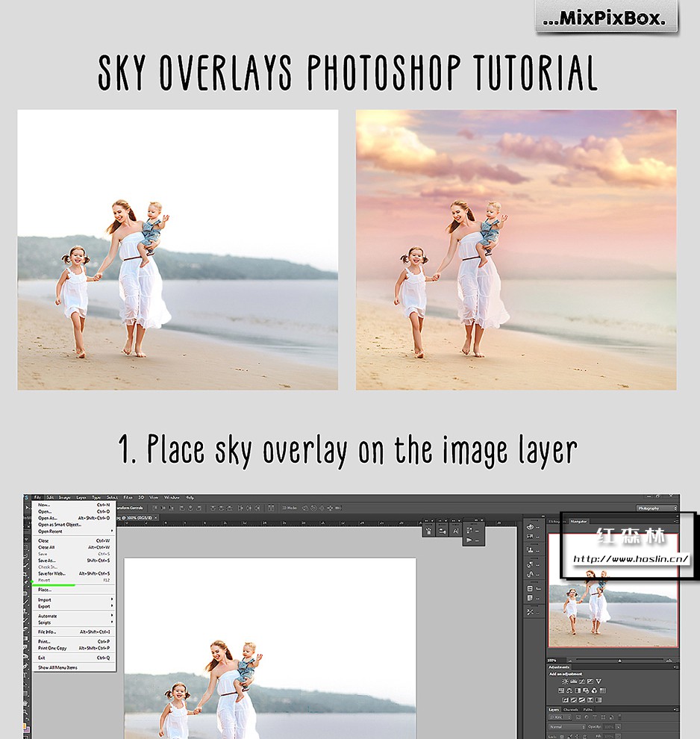Image resolution: width=700 pixels, height=739 pixels.
Task: Open the Image menu
Action: [64, 498]
